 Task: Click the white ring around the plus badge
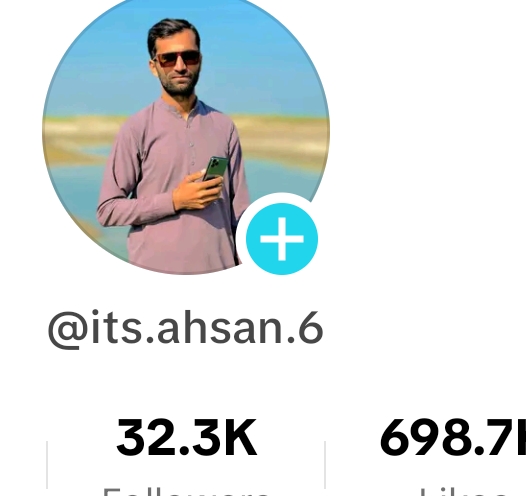coord(282,198)
